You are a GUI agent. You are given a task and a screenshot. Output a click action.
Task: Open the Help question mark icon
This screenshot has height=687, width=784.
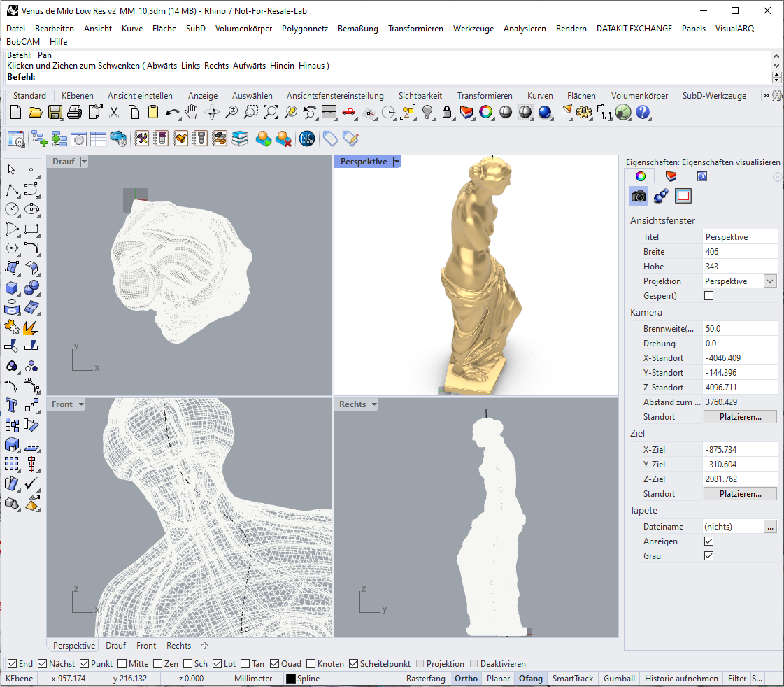643,112
